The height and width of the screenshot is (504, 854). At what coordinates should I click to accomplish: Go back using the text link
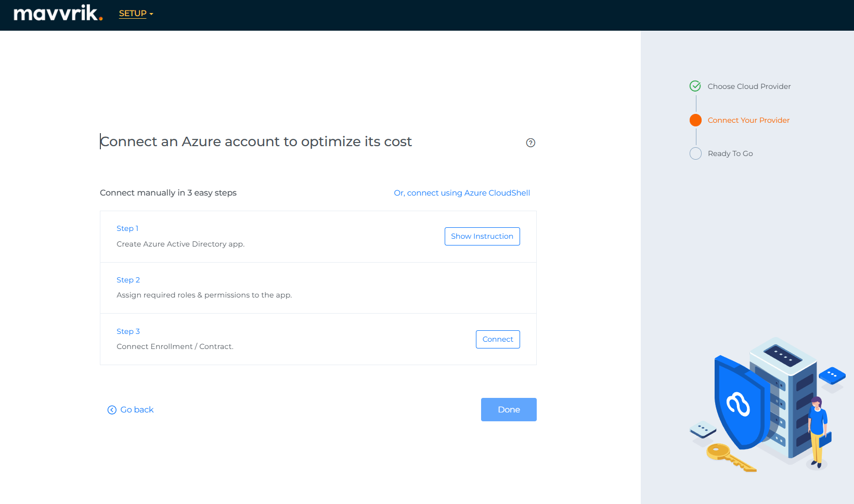tap(137, 410)
